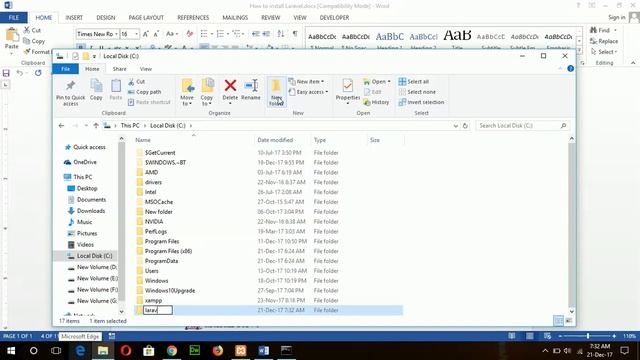Screen dimensions: 640x360
Task: Select the xampp folder
Action: [153, 300]
